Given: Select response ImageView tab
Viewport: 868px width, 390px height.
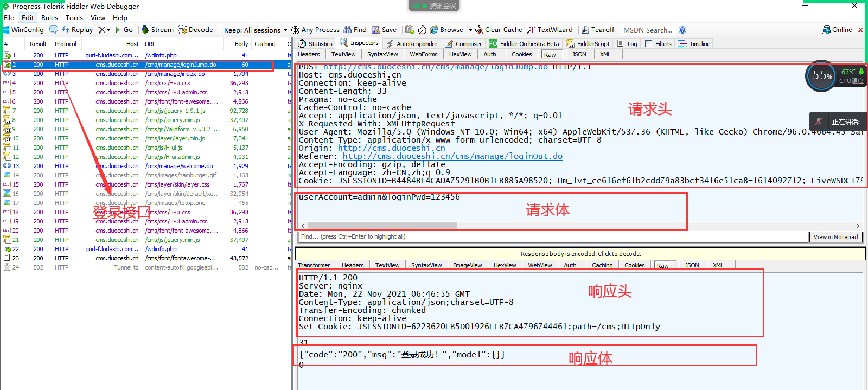Looking at the screenshot, I should [468, 265].
